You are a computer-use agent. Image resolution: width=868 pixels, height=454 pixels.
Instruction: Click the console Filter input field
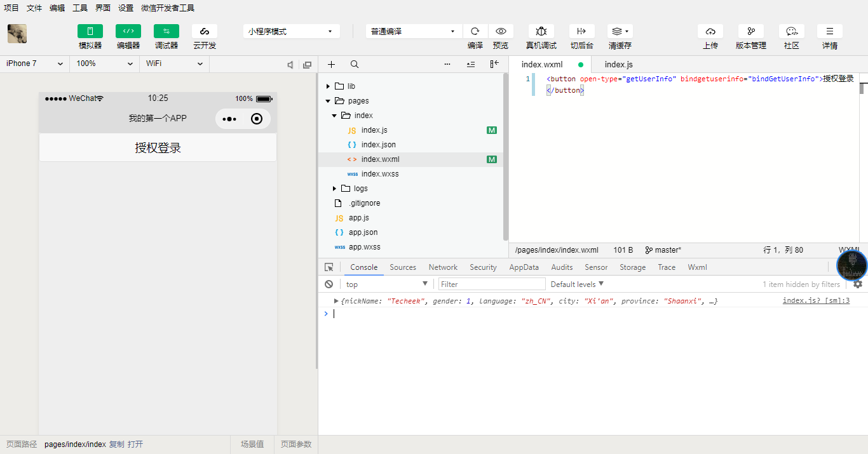click(x=492, y=284)
